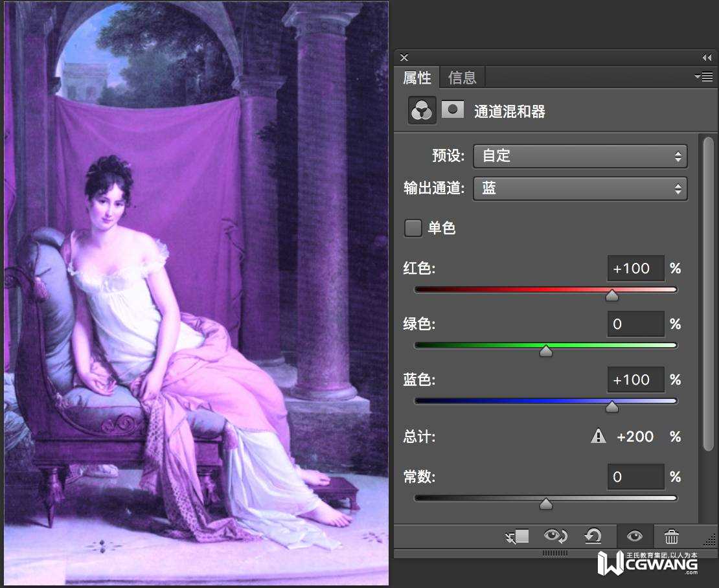
Task: Click the 绿色 slider handle
Action: [x=545, y=351]
